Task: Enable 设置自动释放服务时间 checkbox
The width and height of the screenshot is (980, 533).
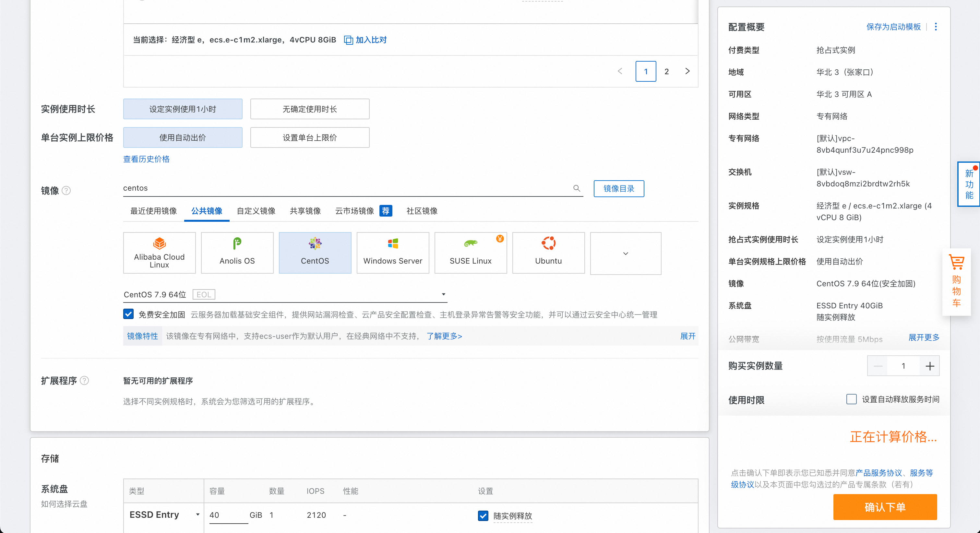Action: tap(851, 399)
